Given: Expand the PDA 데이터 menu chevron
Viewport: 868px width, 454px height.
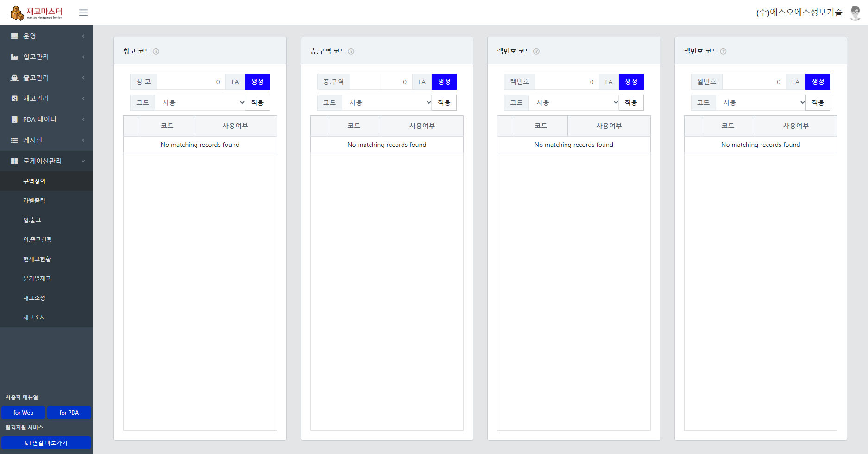Looking at the screenshot, I should tap(83, 119).
